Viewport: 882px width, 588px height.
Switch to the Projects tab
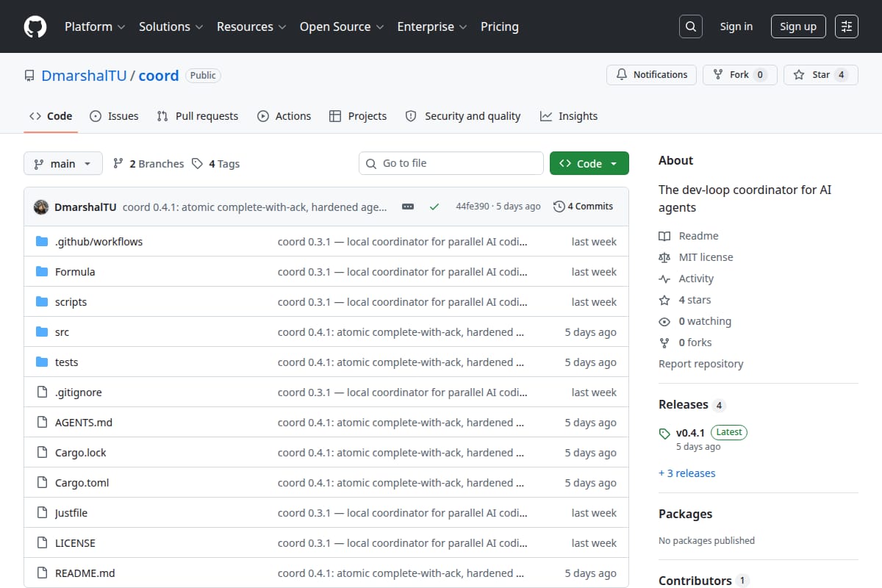pos(358,116)
